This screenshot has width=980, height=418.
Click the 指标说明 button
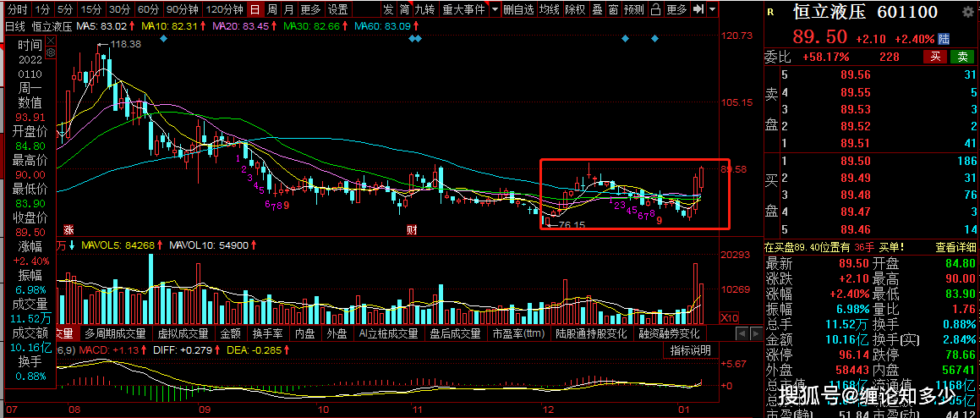click(x=690, y=349)
